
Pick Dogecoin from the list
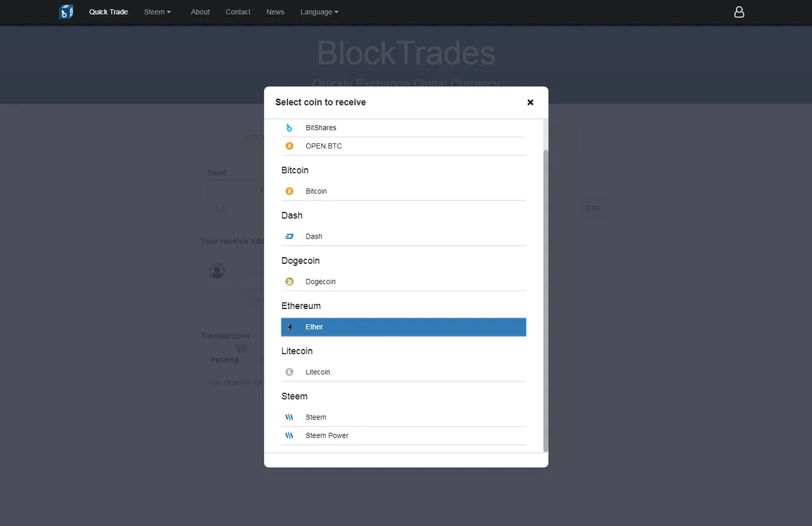click(x=403, y=282)
